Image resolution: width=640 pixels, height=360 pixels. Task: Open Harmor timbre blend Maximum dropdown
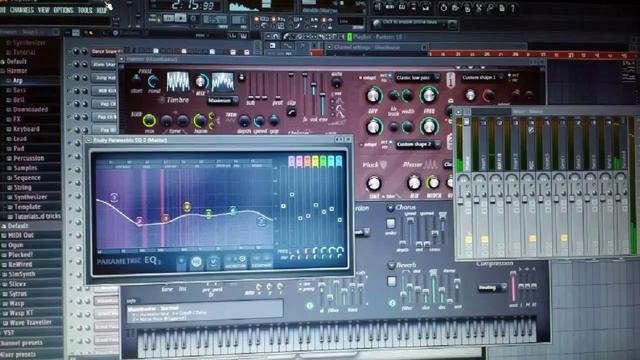point(223,100)
